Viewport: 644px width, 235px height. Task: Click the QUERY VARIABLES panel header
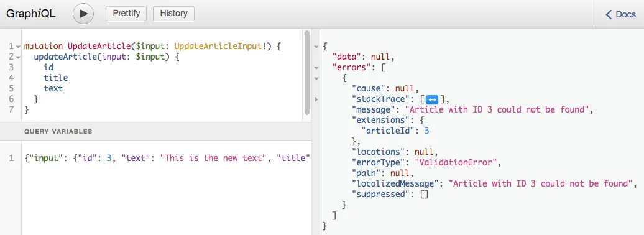click(156, 131)
